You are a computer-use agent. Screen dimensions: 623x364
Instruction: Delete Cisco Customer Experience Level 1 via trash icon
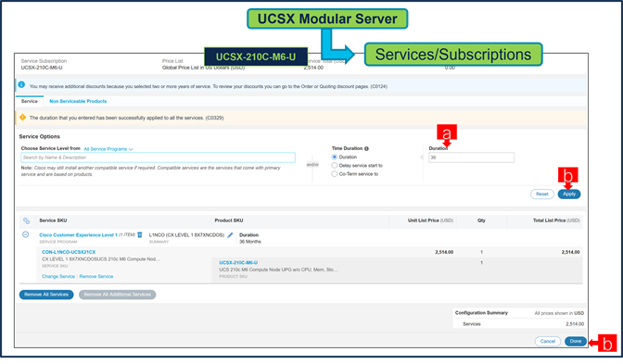139,234
